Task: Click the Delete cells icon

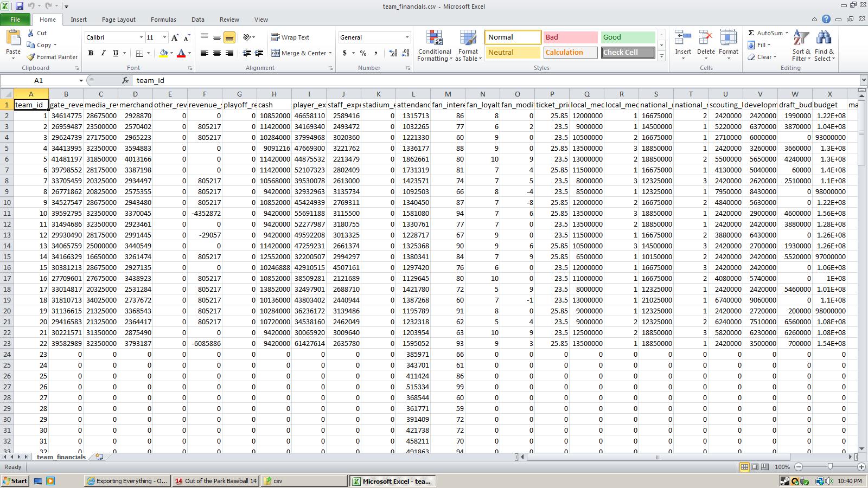Action: click(706, 38)
